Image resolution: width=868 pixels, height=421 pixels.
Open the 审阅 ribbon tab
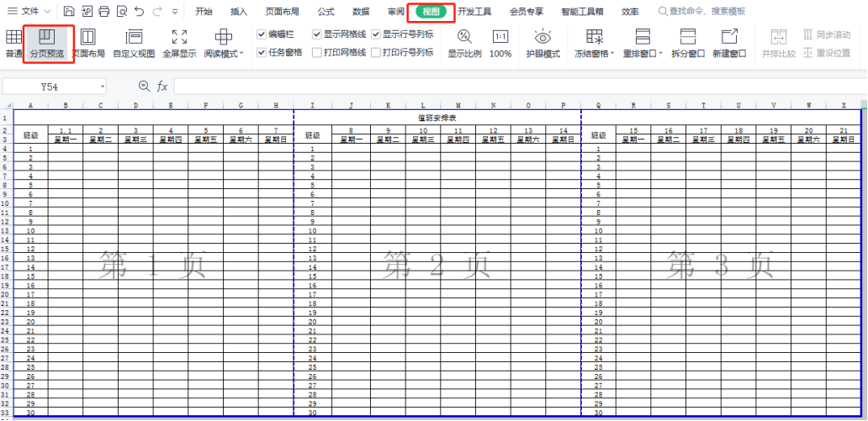click(396, 11)
